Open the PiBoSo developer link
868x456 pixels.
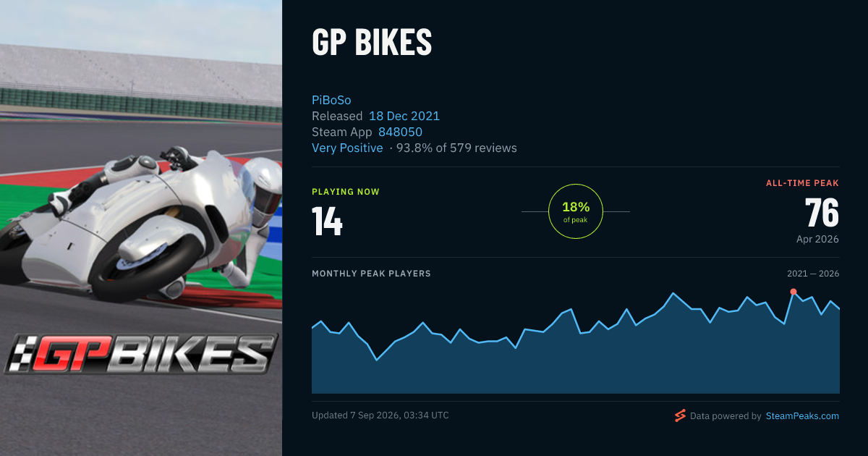(331, 100)
